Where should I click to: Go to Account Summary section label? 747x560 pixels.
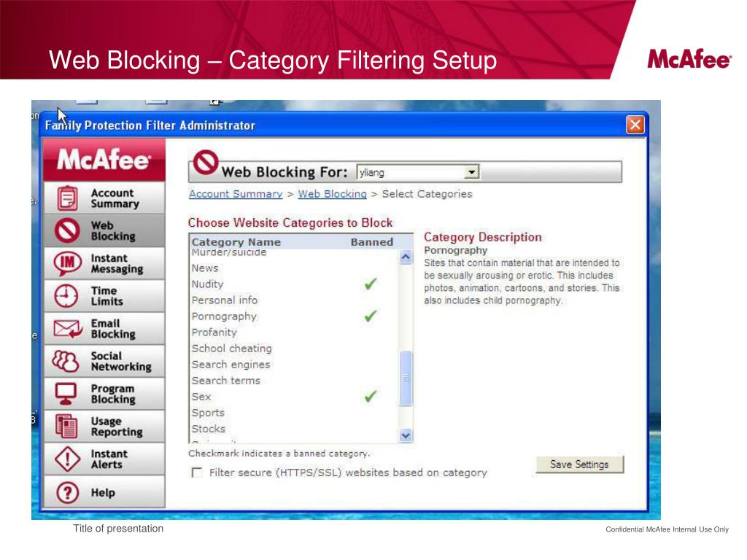pyautogui.click(x=115, y=198)
